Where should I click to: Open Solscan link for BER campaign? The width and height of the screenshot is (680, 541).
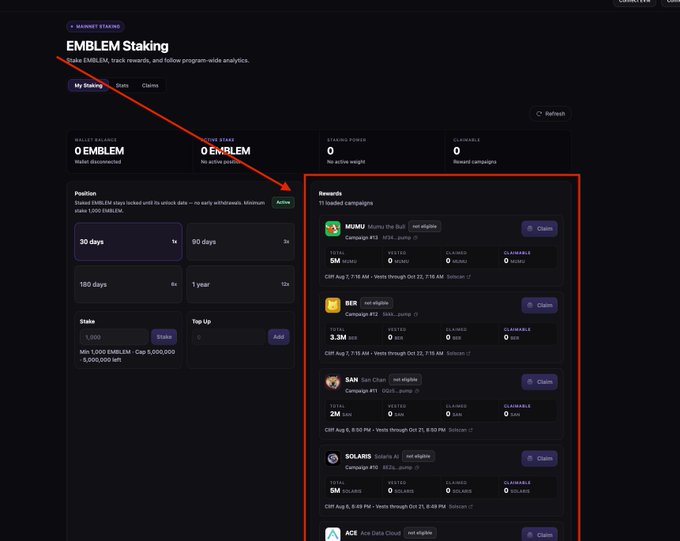click(x=455, y=354)
